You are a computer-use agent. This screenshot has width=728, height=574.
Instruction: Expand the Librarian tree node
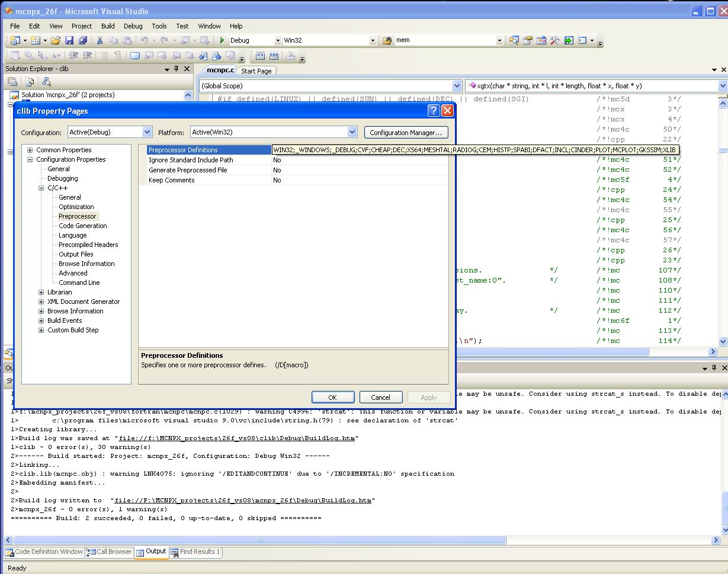tap(41, 292)
